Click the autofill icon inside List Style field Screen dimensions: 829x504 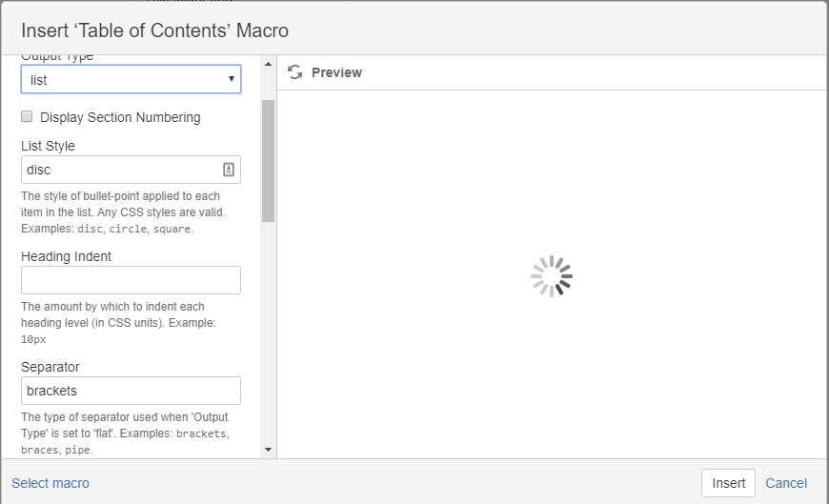[x=229, y=170]
